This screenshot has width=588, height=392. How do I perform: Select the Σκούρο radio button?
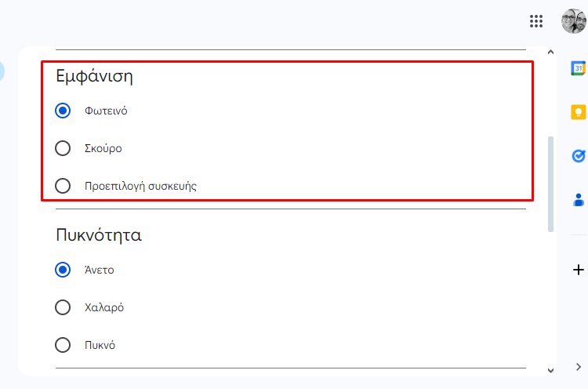[x=63, y=148]
